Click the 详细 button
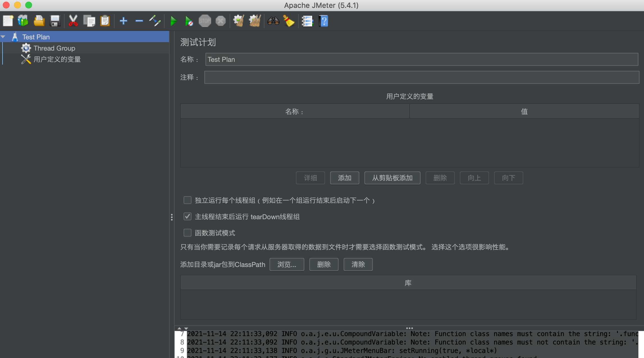Viewport: 644px width, 358px height. [x=310, y=178]
